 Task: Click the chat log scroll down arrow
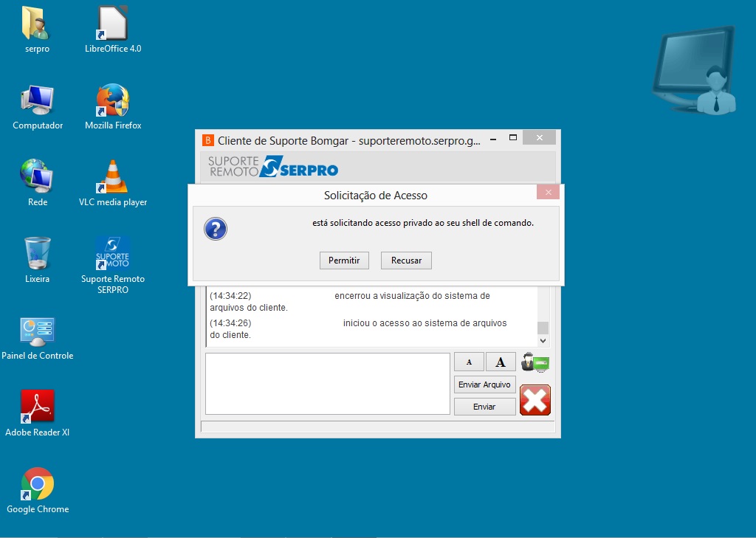pos(543,341)
